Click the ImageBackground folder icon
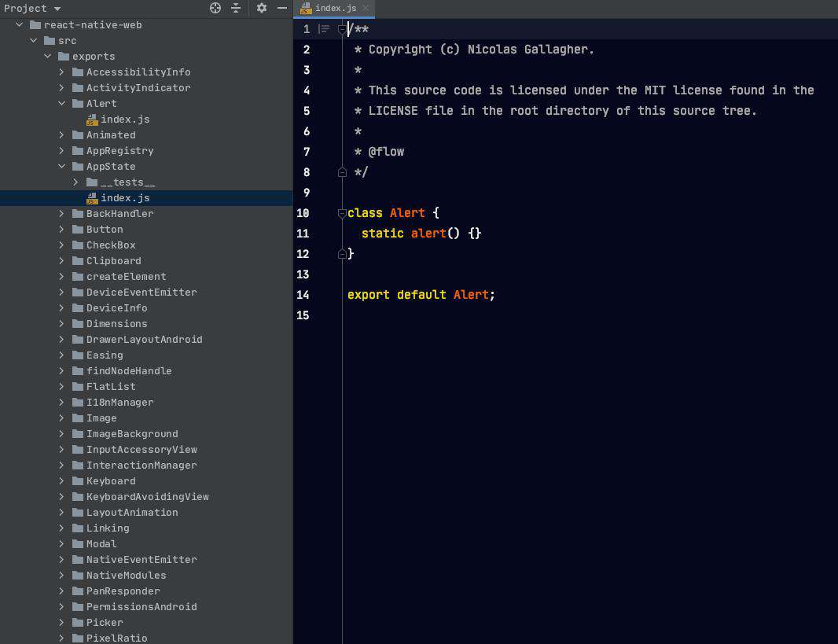Screen dimensions: 838x644 pyautogui.click(x=78, y=433)
